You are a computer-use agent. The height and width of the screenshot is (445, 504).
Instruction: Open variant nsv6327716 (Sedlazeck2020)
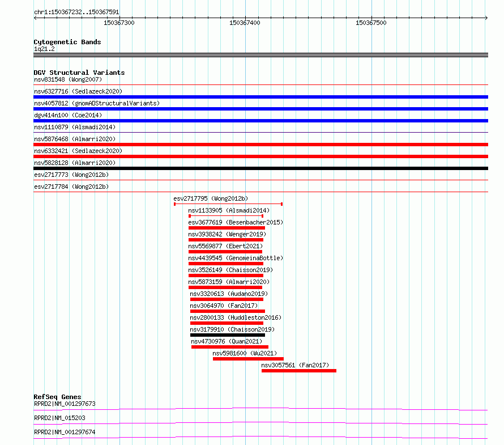coord(78,91)
